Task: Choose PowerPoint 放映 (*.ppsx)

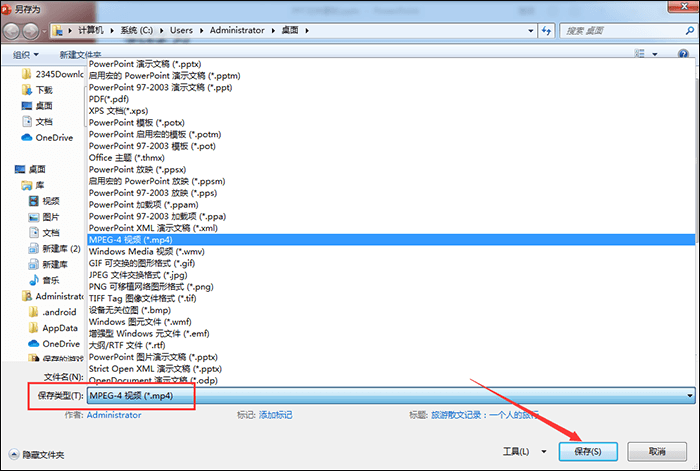Action: tap(391, 170)
